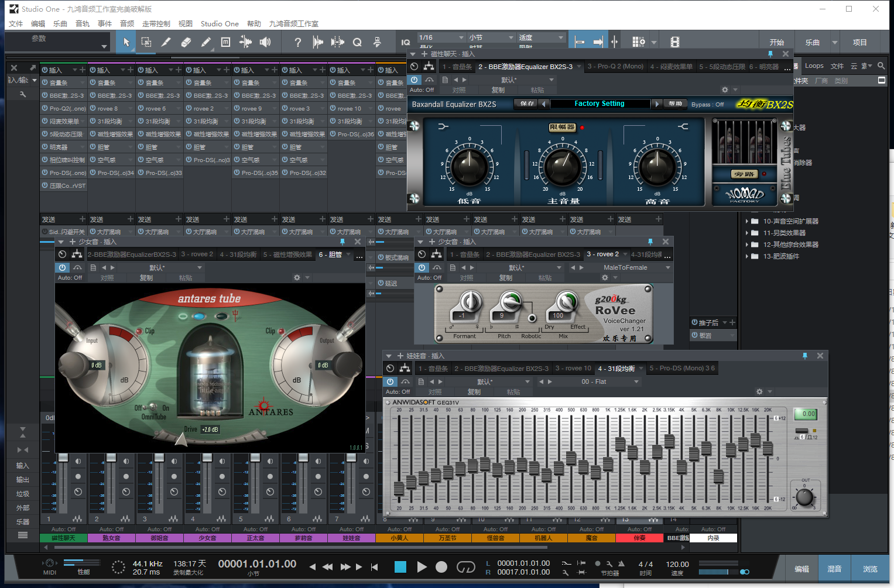Select the Arrow tool in toolbar
Image resolution: width=894 pixels, height=588 pixels.
(x=126, y=42)
